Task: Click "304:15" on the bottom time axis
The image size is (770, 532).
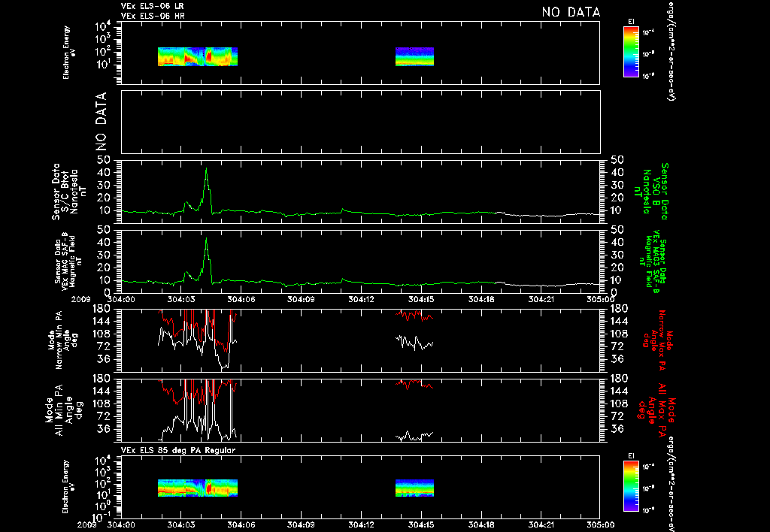Action: pyautogui.click(x=421, y=524)
